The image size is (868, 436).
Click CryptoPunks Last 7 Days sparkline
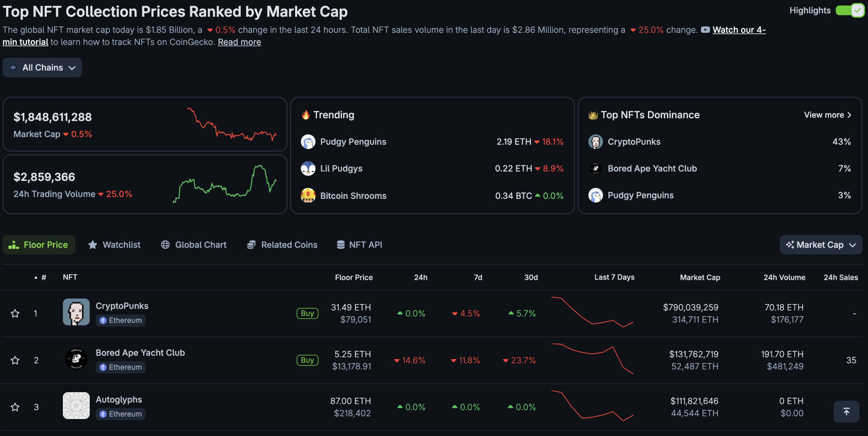tap(592, 312)
